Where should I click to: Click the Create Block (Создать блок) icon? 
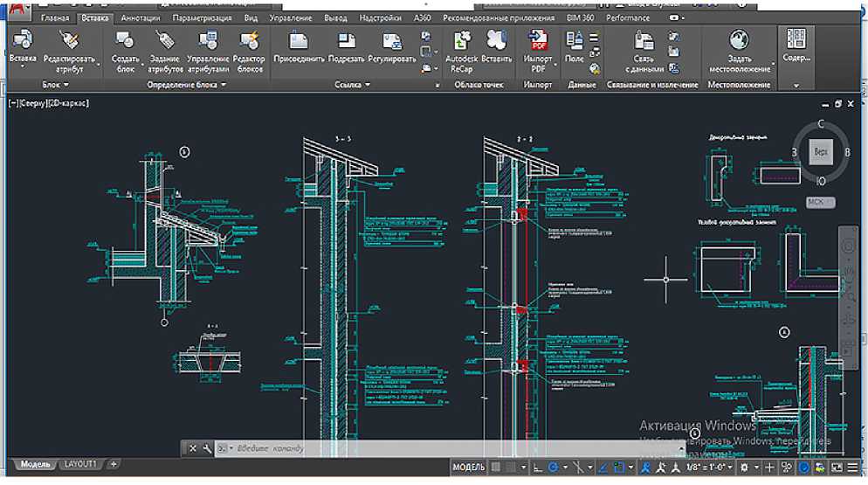tap(126, 39)
